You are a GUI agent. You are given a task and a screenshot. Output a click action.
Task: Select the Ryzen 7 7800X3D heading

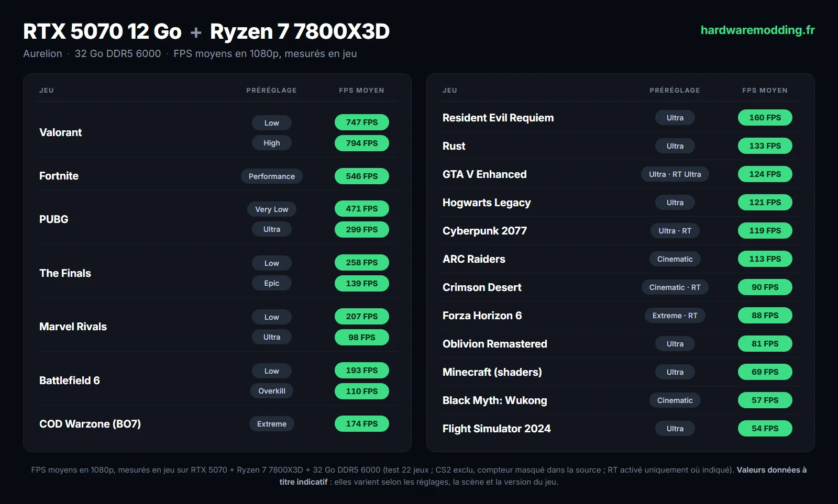coord(300,31)
